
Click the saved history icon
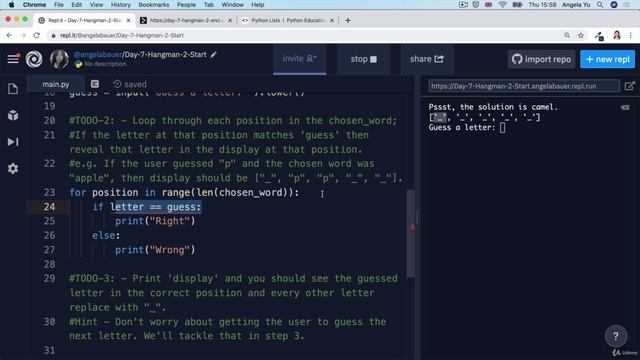[x=117, y=84]
